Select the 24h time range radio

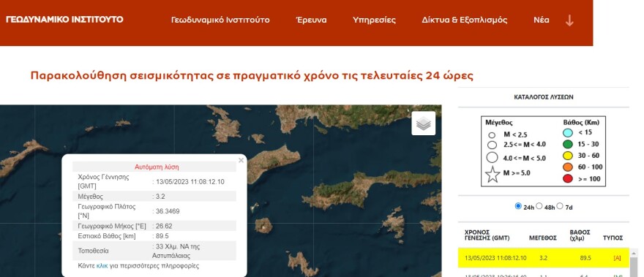pyautogui.click(x=518, y=206)
